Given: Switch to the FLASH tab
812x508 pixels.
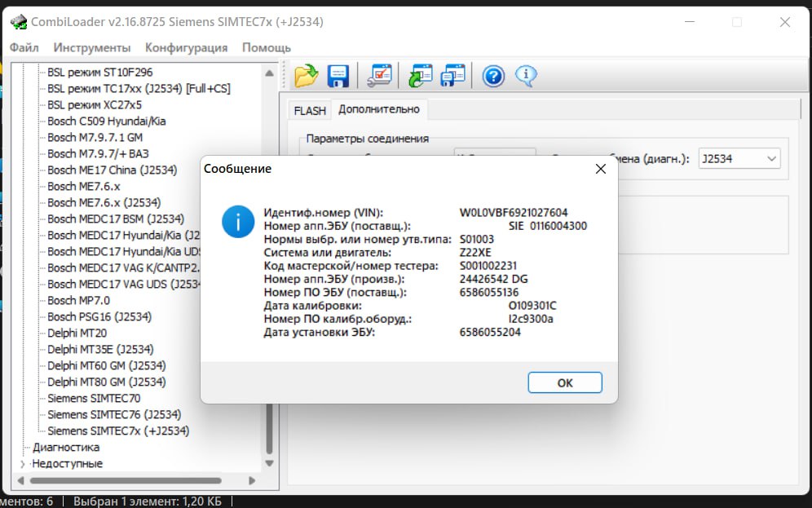Looking at the screenshot, I should click(x=310, y=111).
